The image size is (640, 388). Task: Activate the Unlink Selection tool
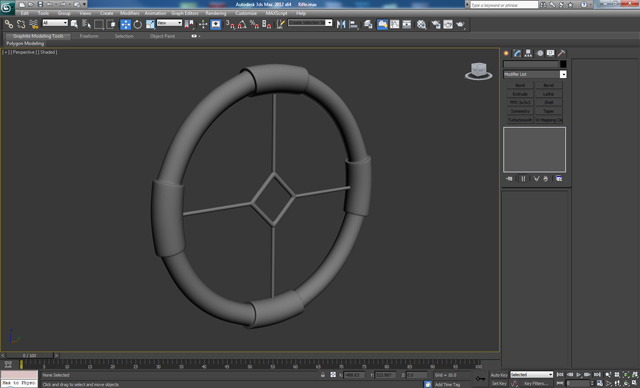[x=21, y=24]
